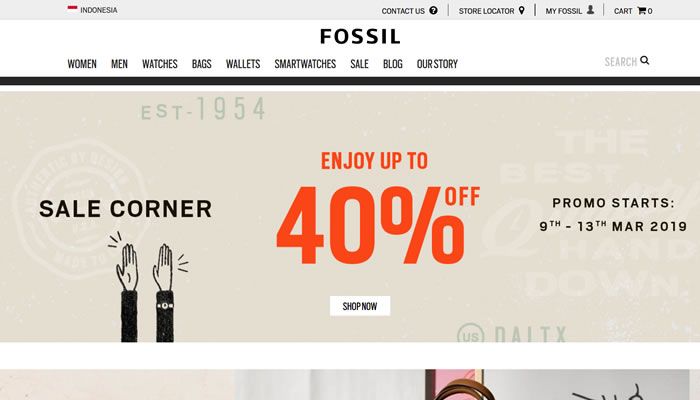Click into the Search field

coord(621,62)
